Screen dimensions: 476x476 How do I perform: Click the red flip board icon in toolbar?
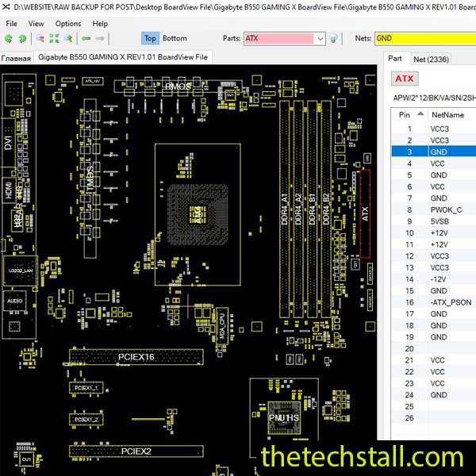(x=40, y=39)
